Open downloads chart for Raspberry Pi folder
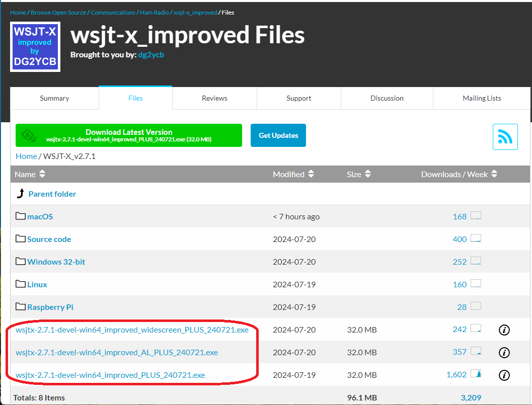Viewport: 532px width, 405px height. tap(476, 306)
